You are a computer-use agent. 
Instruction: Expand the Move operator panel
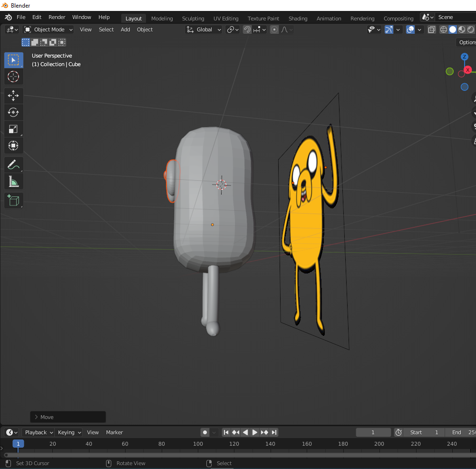(x=68, y=417)
